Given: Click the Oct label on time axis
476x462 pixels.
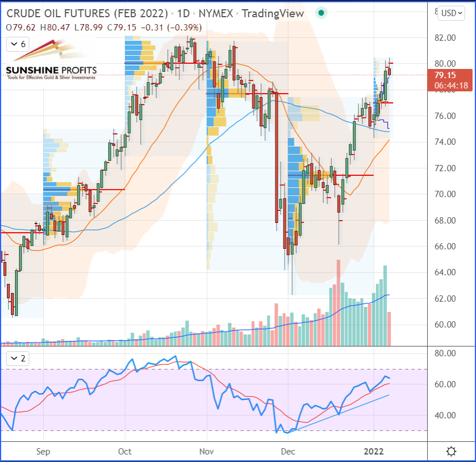Looking at the screenshot, I should point(125,452).
